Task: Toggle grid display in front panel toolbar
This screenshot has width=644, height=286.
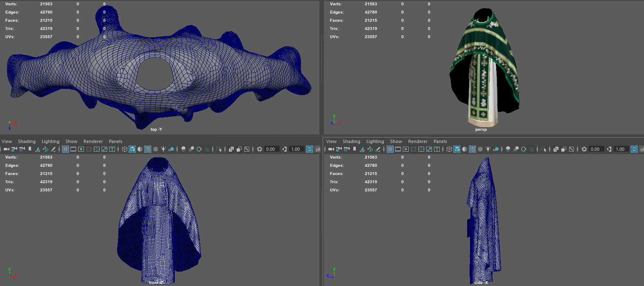Action: click(x=66, y=149)
